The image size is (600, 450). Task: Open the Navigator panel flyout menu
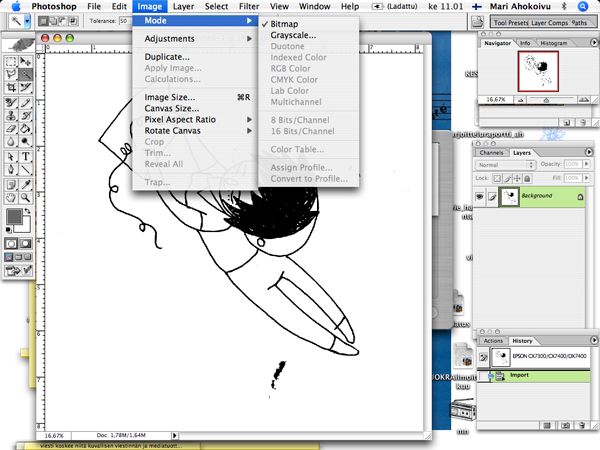(x=594, y=42)
